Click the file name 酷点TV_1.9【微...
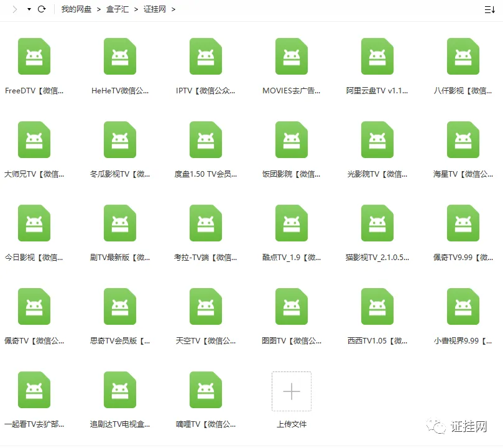The height and width of the screenshot is (448, 503). point(292,258)
